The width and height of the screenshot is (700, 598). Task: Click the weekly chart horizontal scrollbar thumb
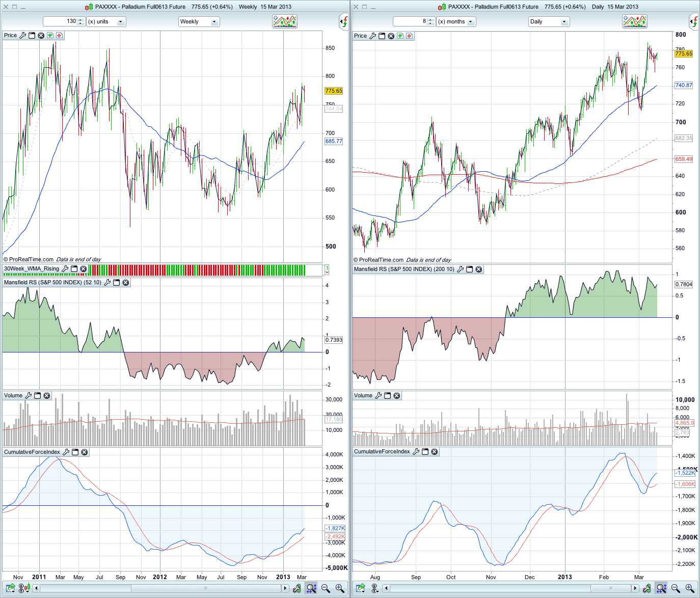205,588
